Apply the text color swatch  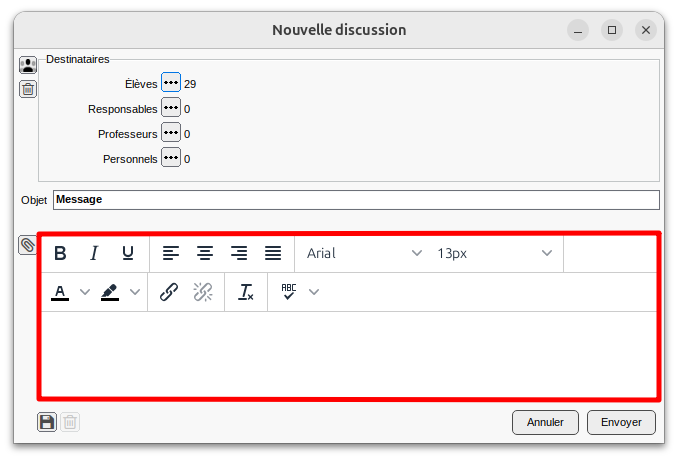click(60, 292)
